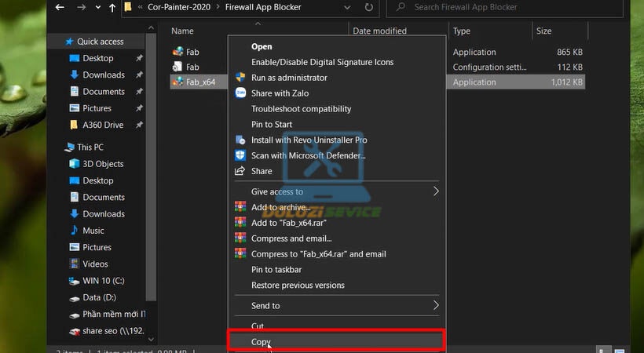
Task: Click the WinRAR icon beside Add to archive
Action: point(240,207)
